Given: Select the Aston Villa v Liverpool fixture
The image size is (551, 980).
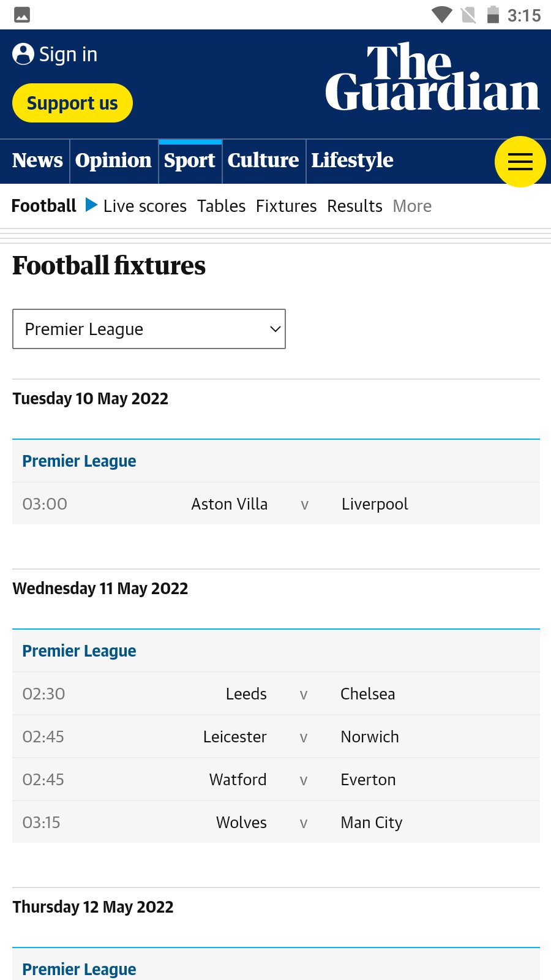Looking at the screenshot, I should 275,503.
